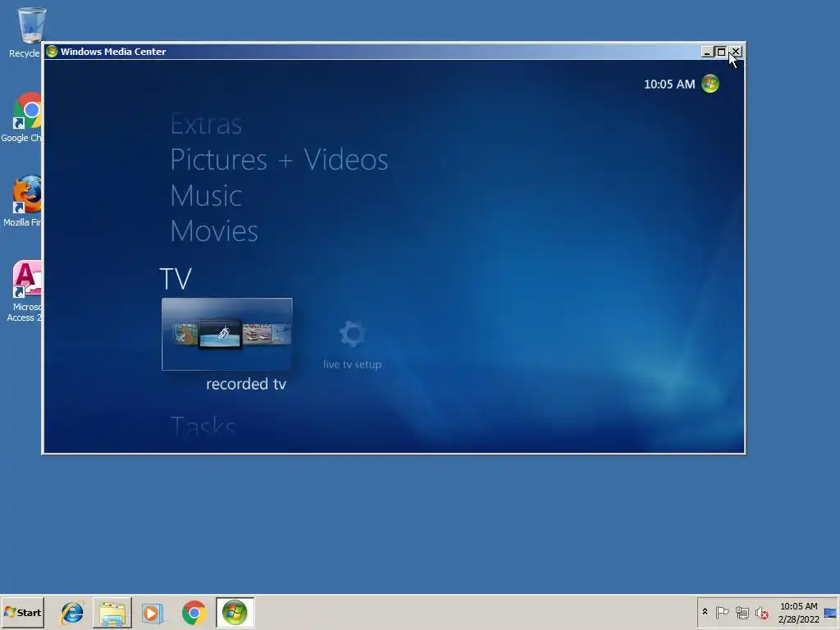Launch Internet Explorer from taskbar
The height and width of the screenshot is (630, 840).
click(x=72, y=613)
